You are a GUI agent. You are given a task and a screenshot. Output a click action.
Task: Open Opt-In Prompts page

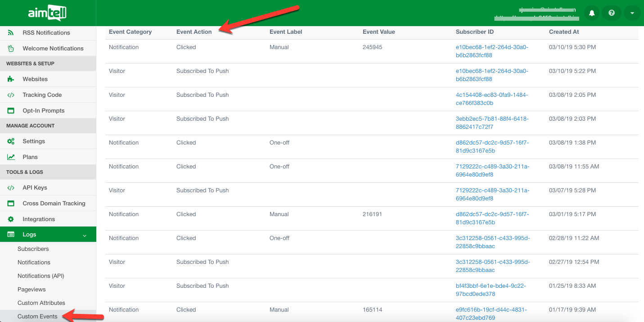[x=43, y=111]
